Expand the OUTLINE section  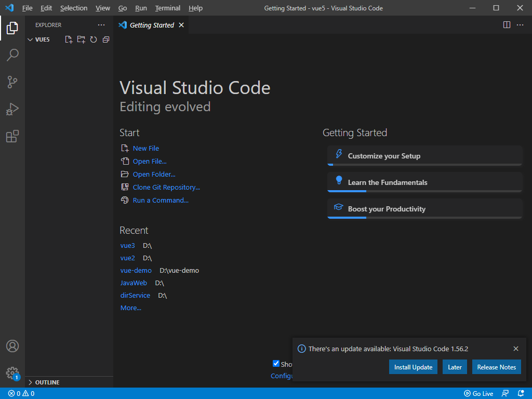click(69, 382)
